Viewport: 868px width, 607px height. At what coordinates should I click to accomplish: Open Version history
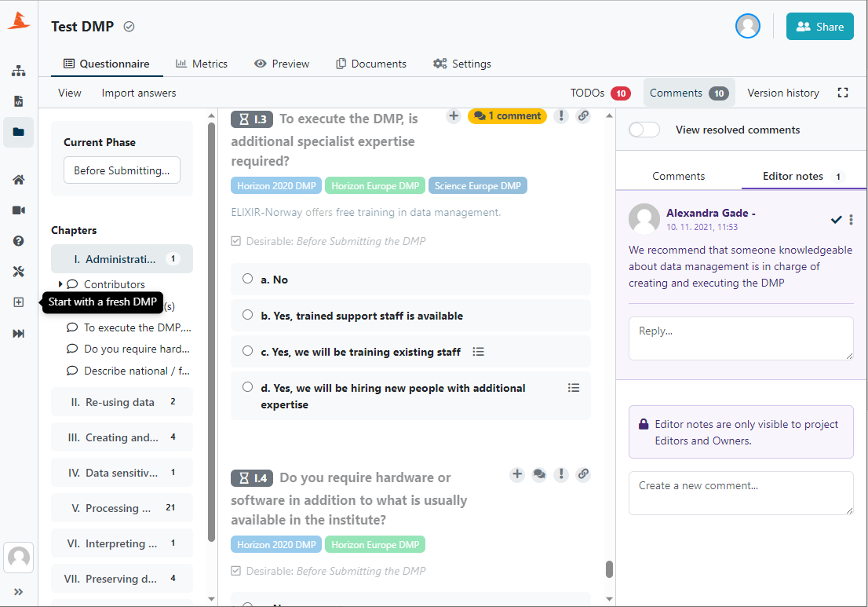click(783, 93)
